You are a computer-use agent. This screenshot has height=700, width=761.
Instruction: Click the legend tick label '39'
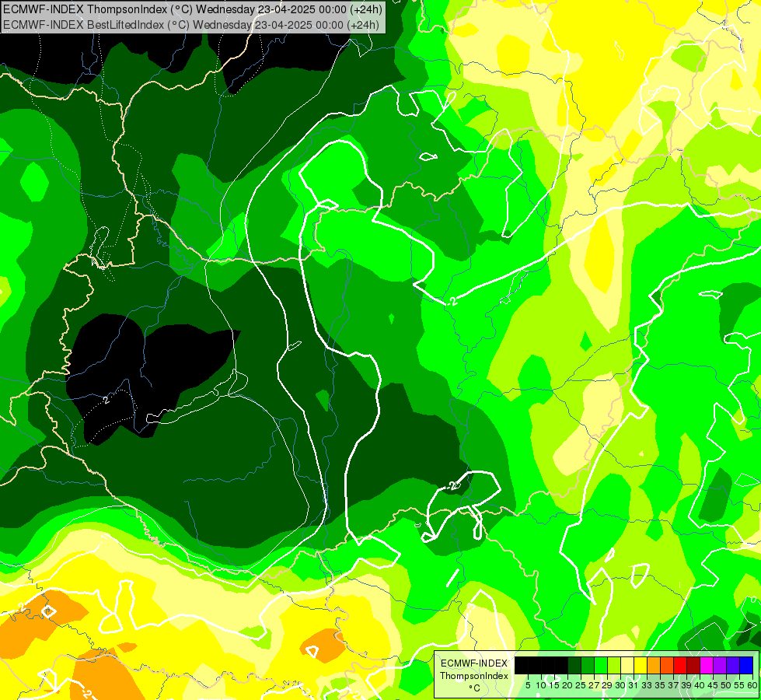[x=686, y=685]
